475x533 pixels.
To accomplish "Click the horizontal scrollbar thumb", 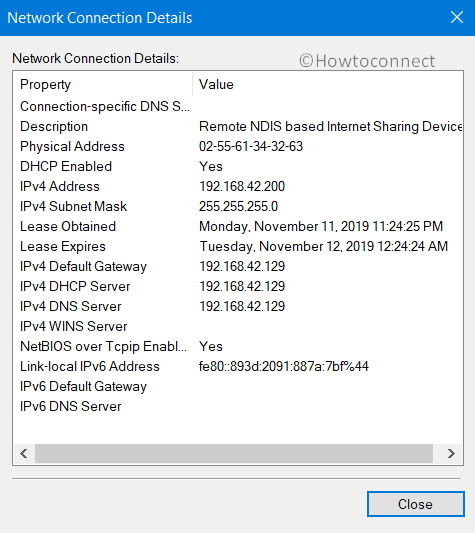I will 234,453.
